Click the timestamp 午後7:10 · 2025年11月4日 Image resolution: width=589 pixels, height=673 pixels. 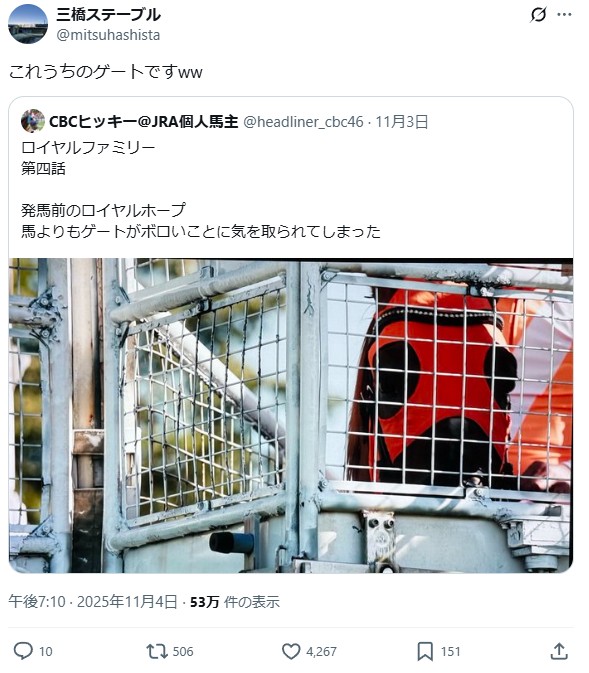(93, 602)
